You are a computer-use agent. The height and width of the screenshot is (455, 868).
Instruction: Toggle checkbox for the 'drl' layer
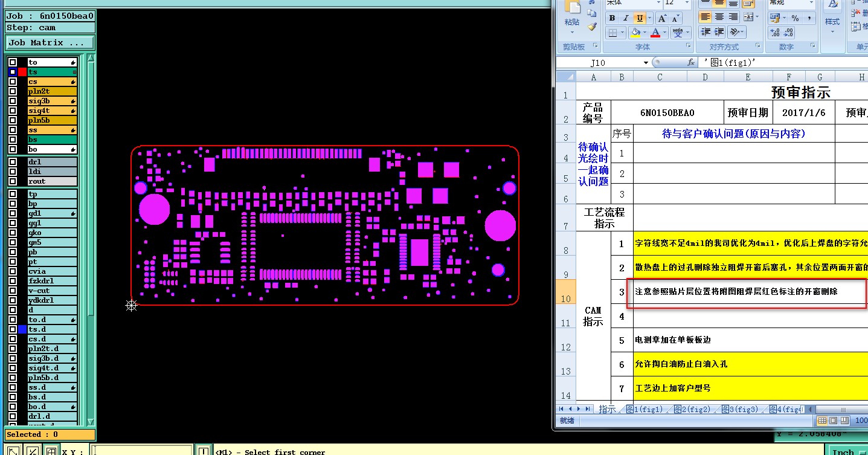pyautogui.click(x=13, y=162)
